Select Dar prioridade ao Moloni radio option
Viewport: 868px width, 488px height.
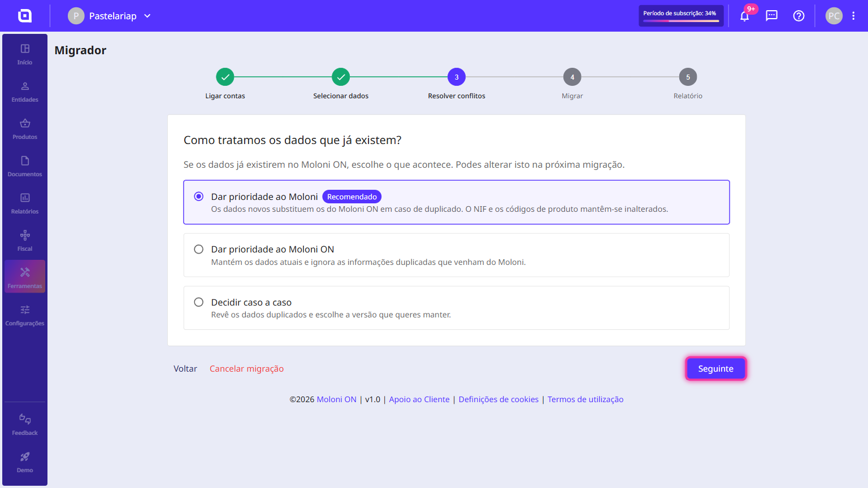coord(199,197)
